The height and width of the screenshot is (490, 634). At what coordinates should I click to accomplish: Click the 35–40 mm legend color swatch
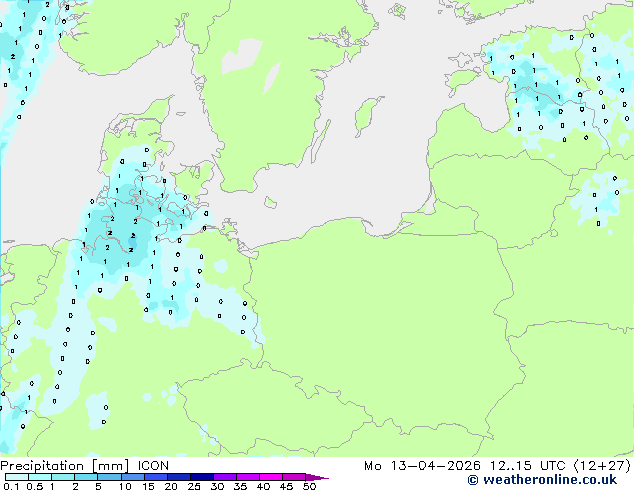[x=247, y=477]
